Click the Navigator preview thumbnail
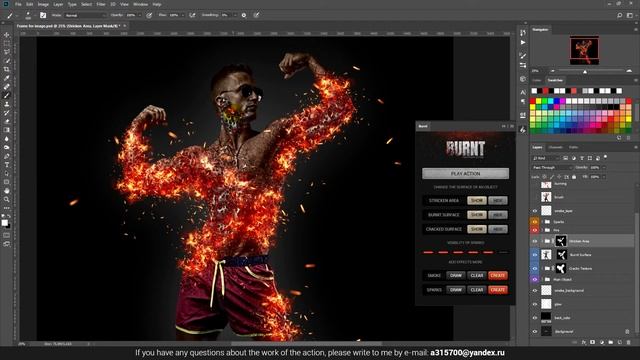The image size is (640, 360). [x=584, y=51]
